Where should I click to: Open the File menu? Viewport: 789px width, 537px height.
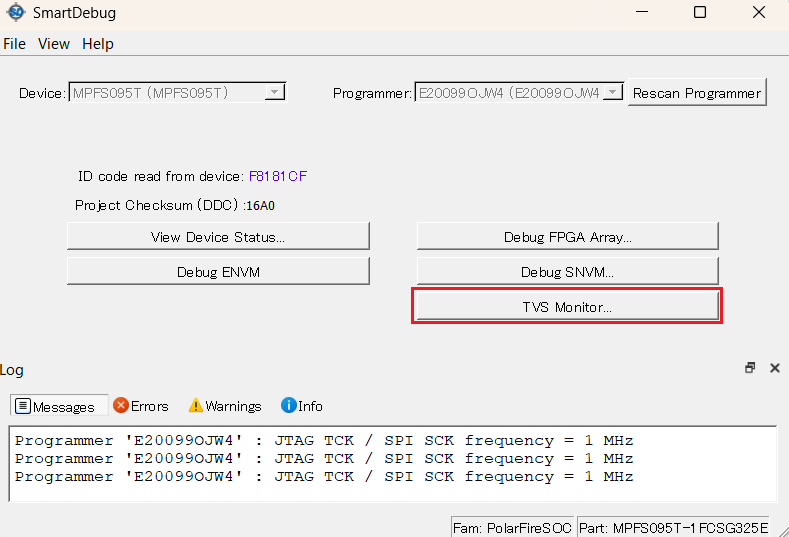tap(14, 44)
